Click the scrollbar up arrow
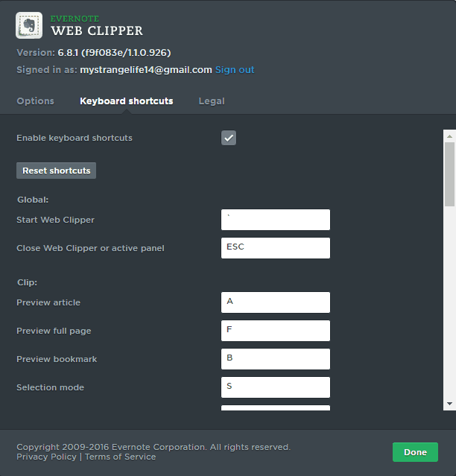 click(x=449, y=136)
